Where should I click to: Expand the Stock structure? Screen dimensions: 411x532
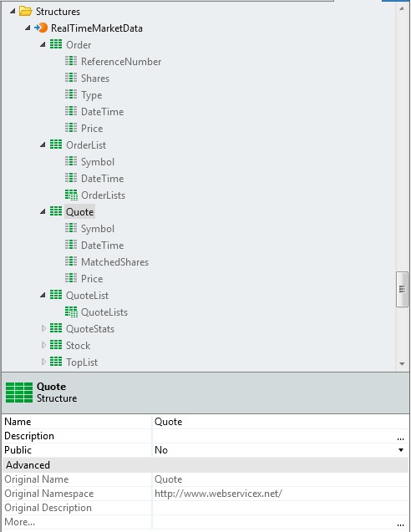pos(43,345)
